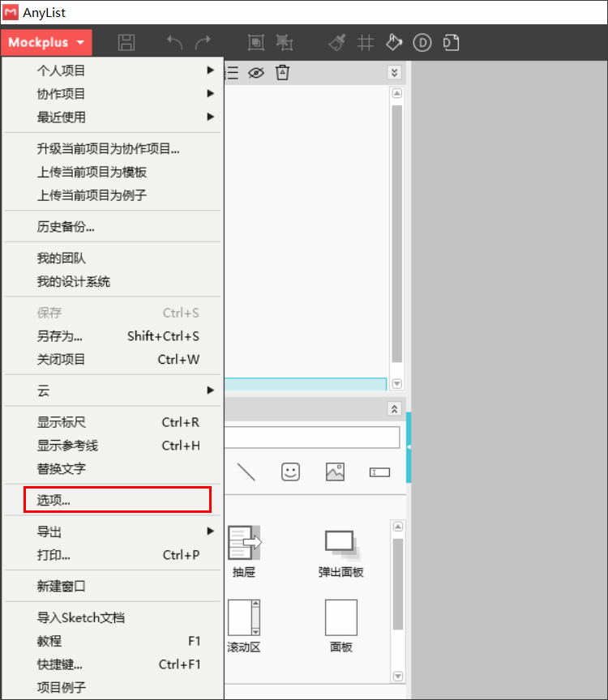Choose 新建窗口 menu item
Viewport: 608px width, 700px height.
(x=113, y=586)
